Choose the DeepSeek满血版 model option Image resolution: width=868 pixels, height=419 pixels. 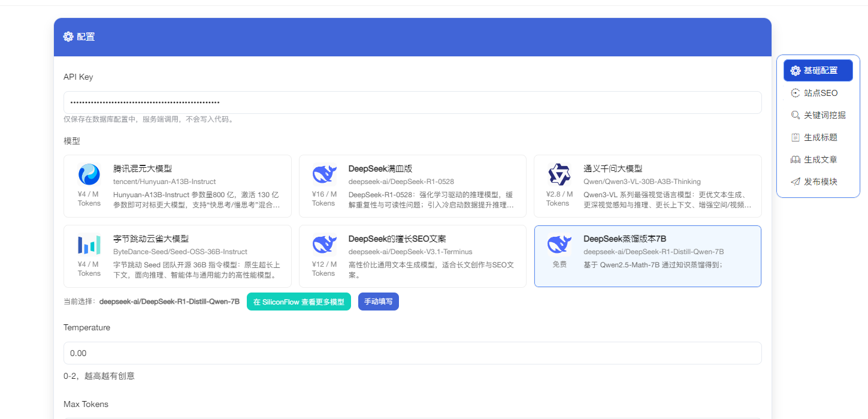tap(412, 186)
